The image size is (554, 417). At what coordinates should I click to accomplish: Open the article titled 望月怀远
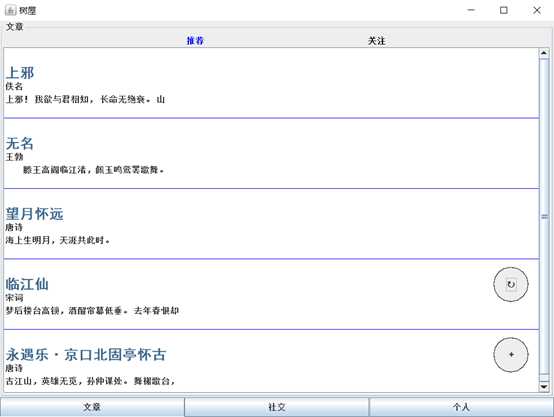pos(34,214)
